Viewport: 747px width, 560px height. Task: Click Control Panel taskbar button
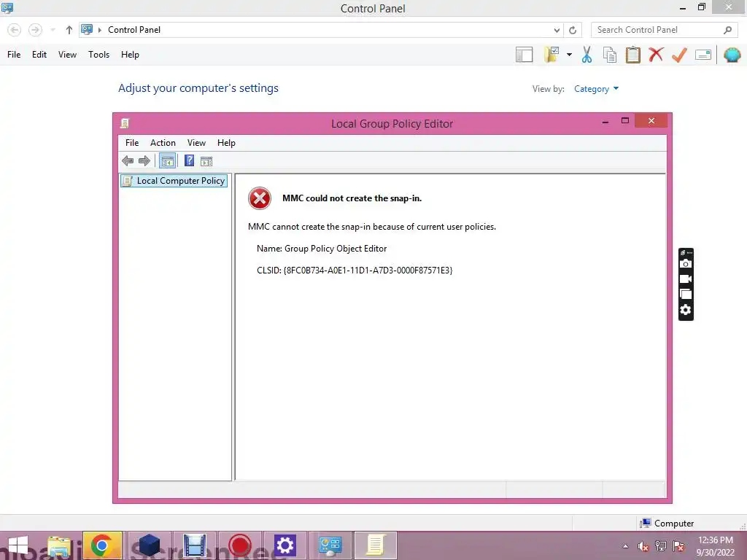tap(330, 545)
